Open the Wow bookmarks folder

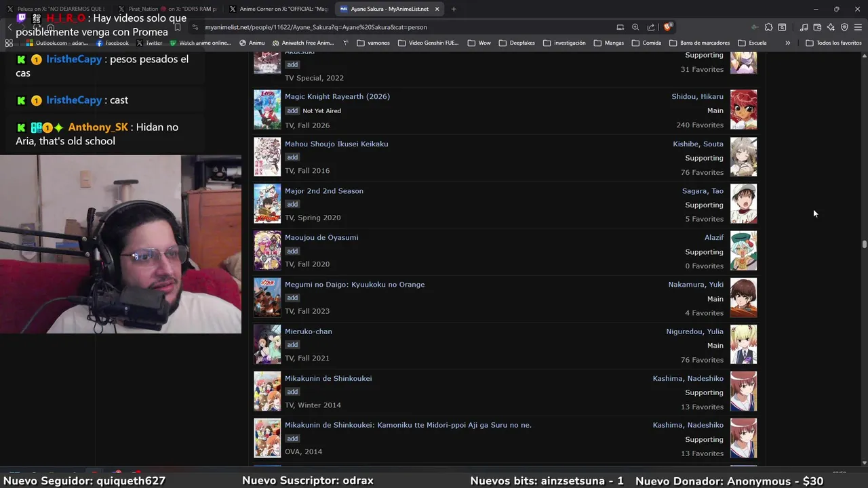(479, 43)
